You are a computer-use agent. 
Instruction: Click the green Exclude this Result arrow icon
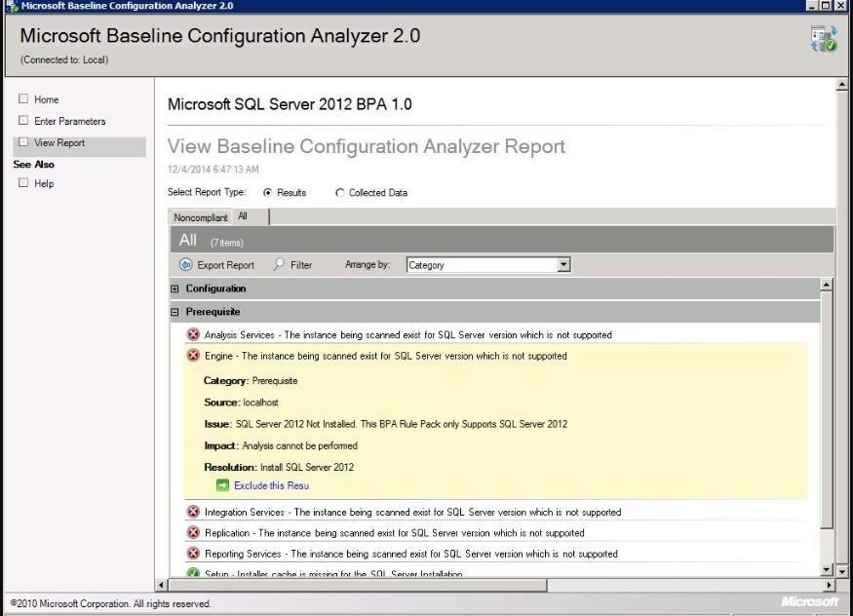[222, 485]
